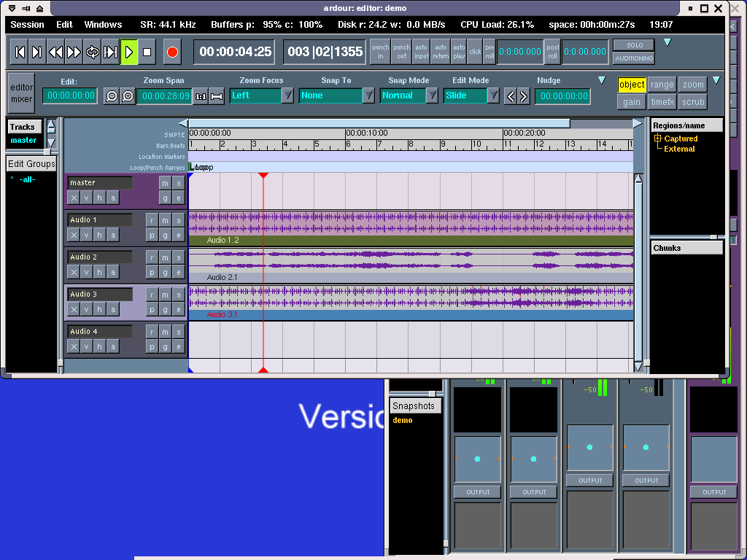Click the timeline horizontal scroll bar
Image resolution: width=747 pixels, height=560 pixels.
point(379,123)
